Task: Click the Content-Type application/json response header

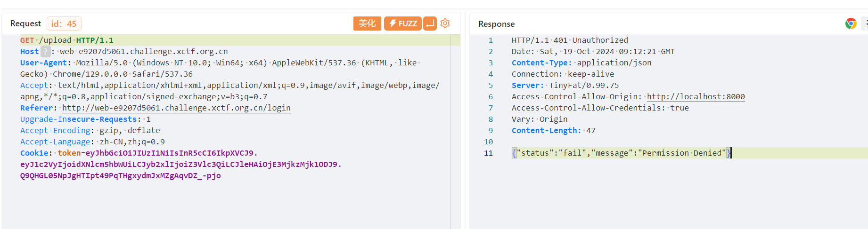Action: tap(581, 63)
